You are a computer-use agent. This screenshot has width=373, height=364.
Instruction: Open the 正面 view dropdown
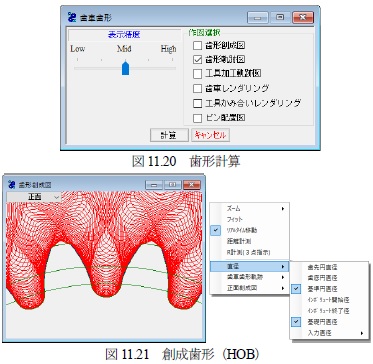(34, 197)
